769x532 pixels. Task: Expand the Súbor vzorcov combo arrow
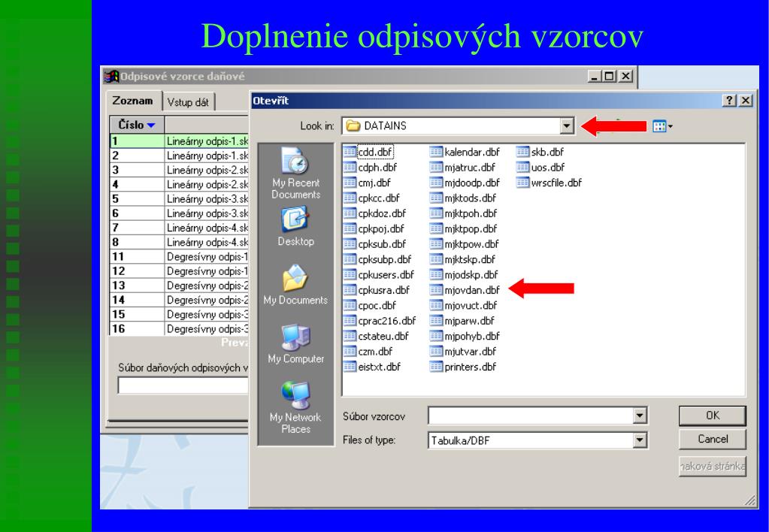point(639,416)
